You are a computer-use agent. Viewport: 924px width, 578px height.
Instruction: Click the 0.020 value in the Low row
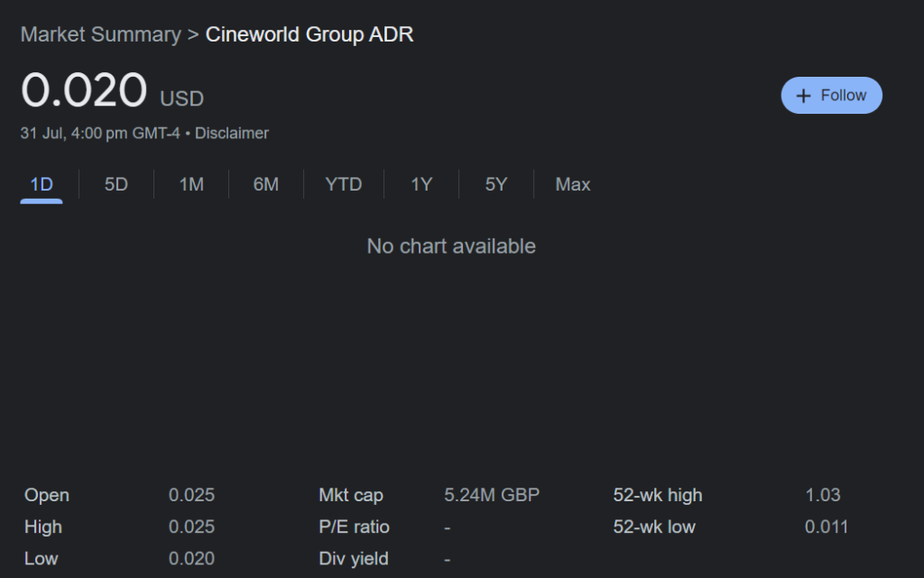[x=191, y=558]
